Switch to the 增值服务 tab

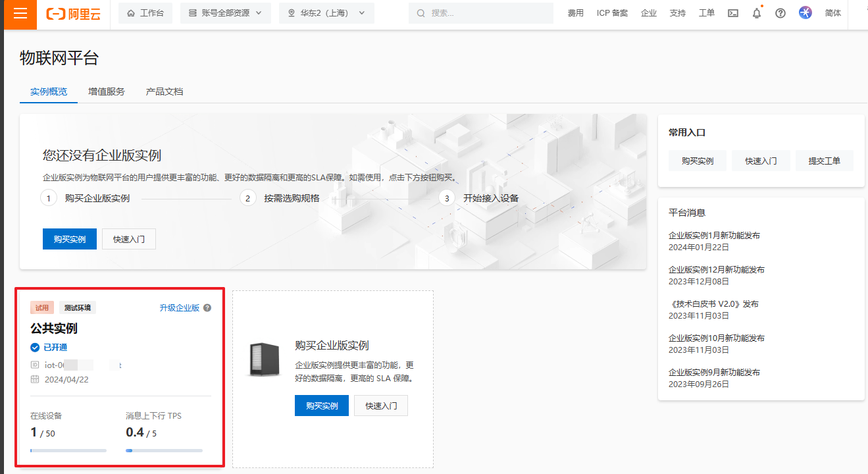click(x=107, y=92)
